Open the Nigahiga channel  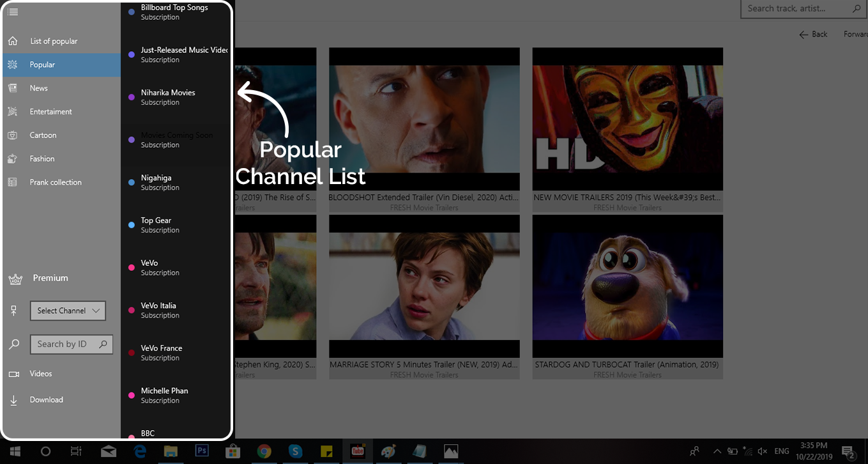point(176,183)
